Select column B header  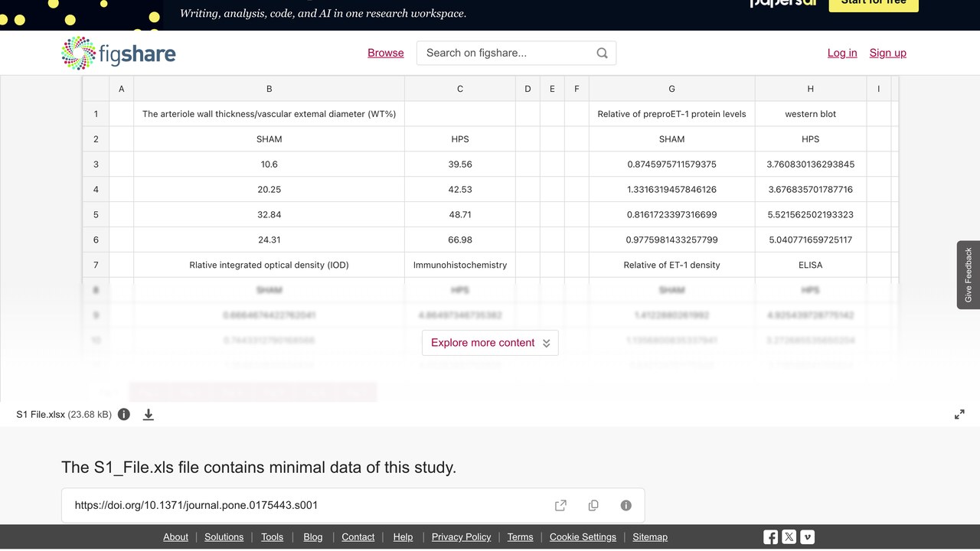pyautogui.click(x=269, y=89)
